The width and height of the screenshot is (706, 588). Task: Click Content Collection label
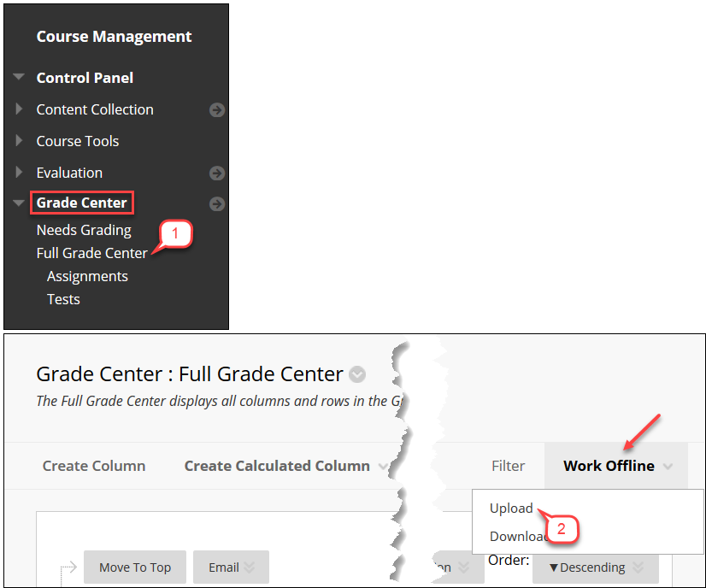95,109
